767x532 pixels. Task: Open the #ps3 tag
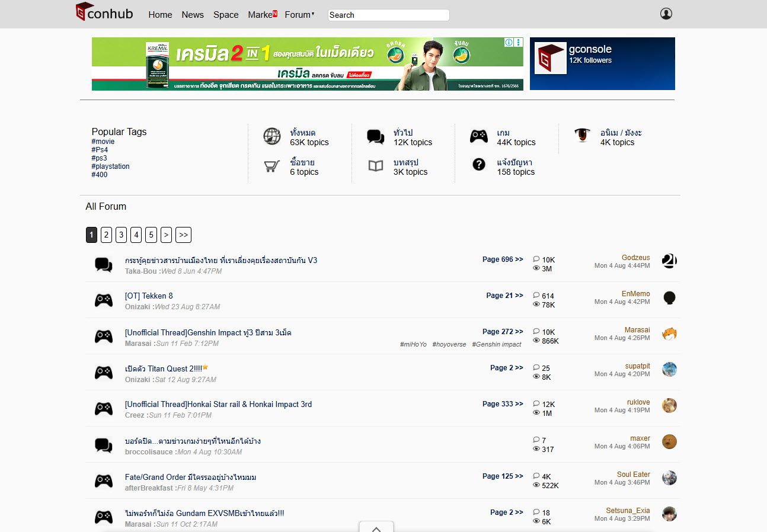point(99,158)
